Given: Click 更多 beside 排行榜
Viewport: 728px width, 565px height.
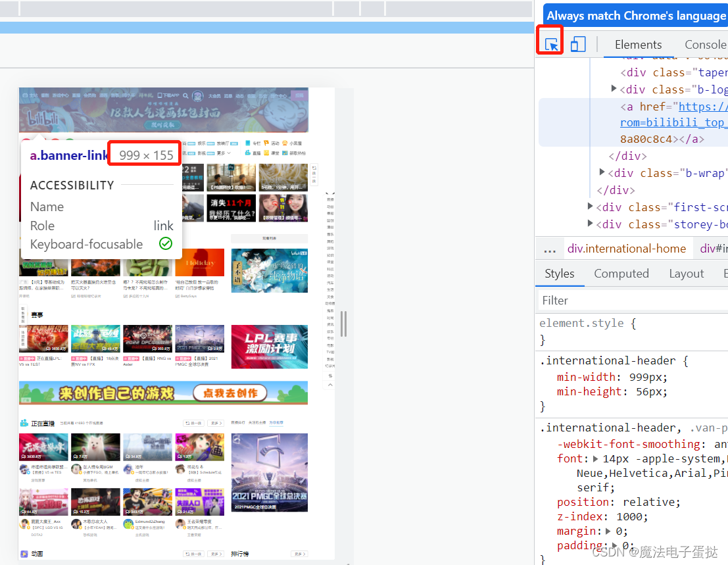Looking at the screenshot, I should click(x=299, y=554).
